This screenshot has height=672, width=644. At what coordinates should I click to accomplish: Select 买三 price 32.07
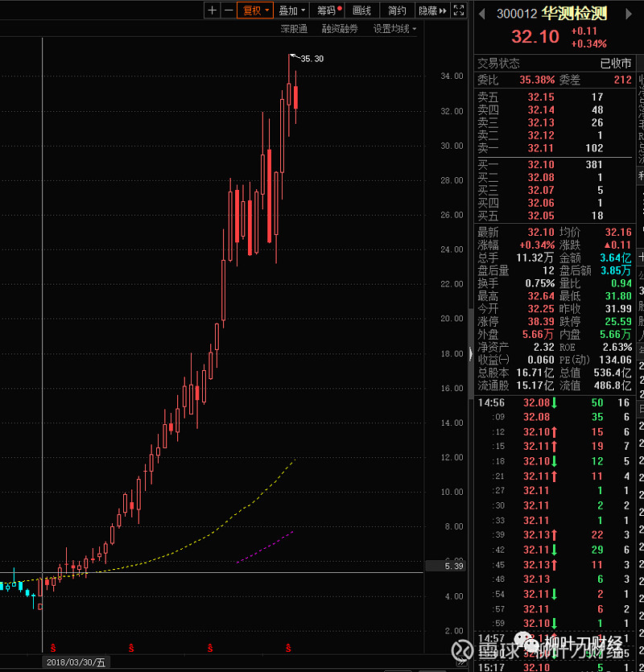pyautogui.click(x=541, y=190)
